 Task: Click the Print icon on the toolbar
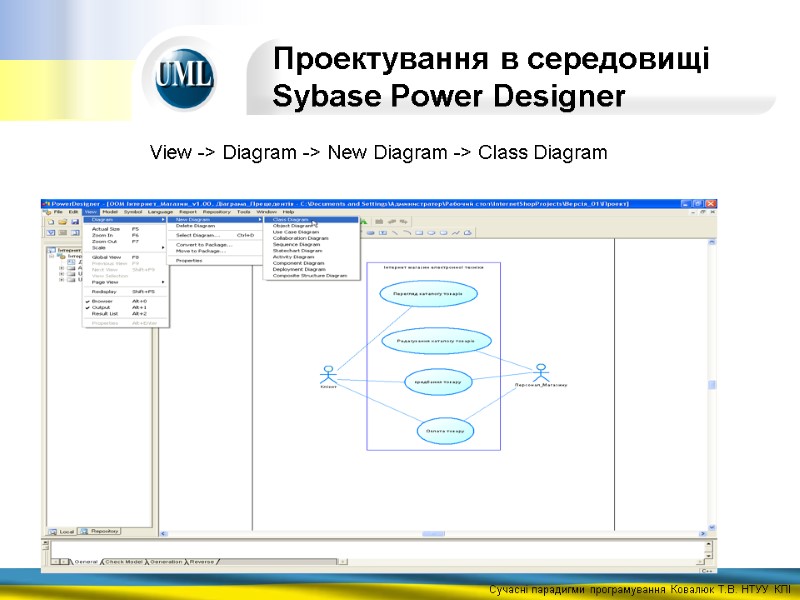[89, 222]
